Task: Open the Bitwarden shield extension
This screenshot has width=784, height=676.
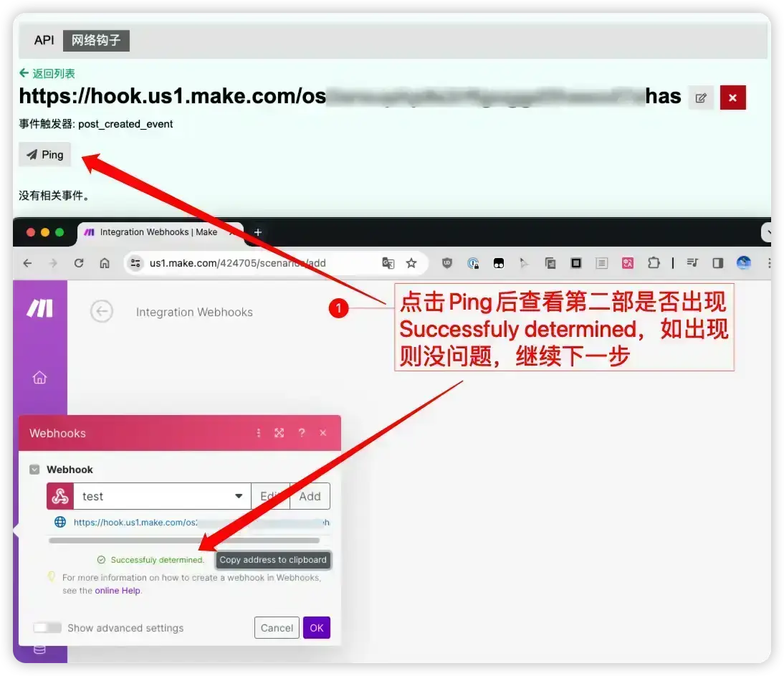Action: 447,263
